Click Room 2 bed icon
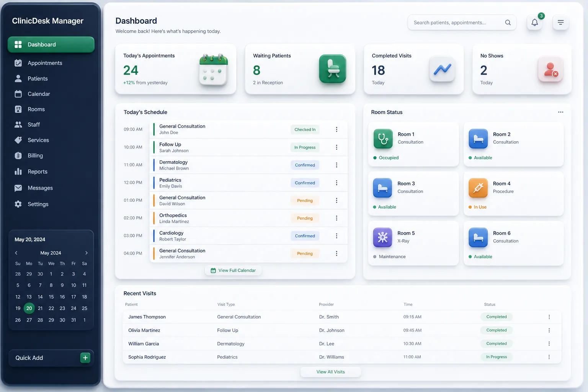Image resolution: width=588 pixels, height=392 pixels. pyautogui.click(x=478, y=139)
